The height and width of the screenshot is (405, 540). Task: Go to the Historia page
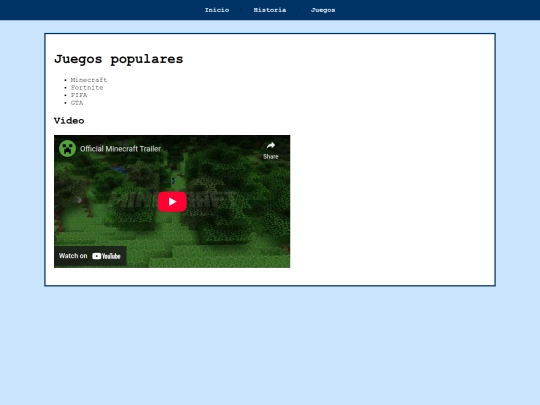tap(270, 10)
